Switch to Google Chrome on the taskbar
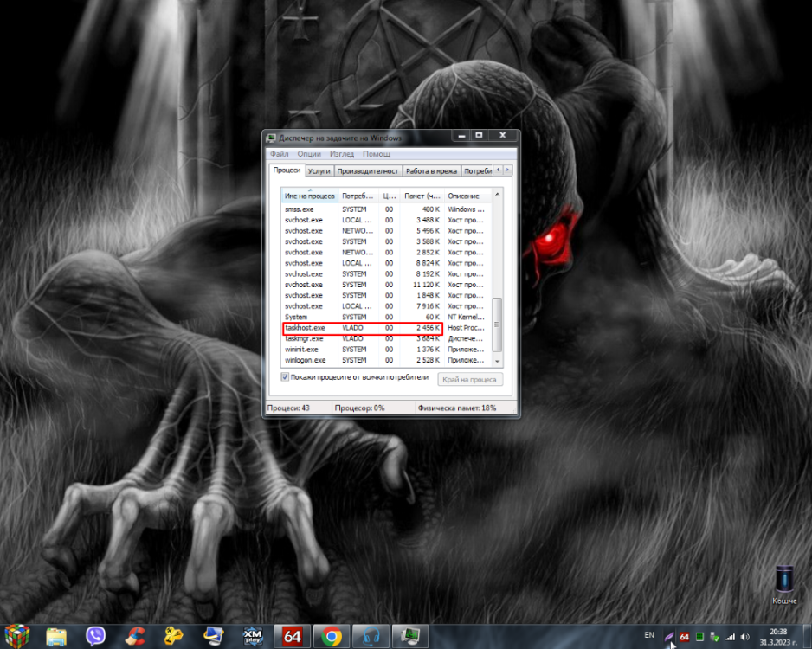 331,637
